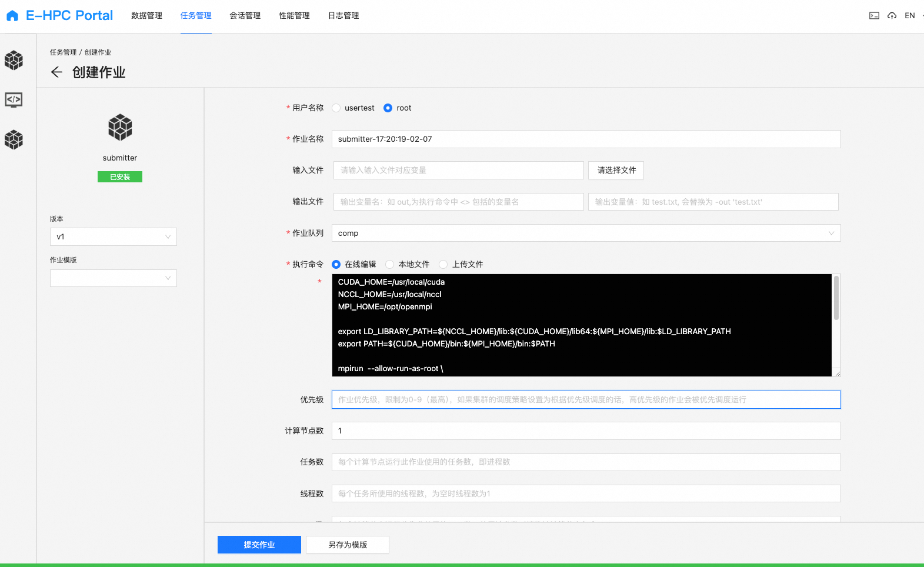Click the submitter application cube icon

[120, 127]
